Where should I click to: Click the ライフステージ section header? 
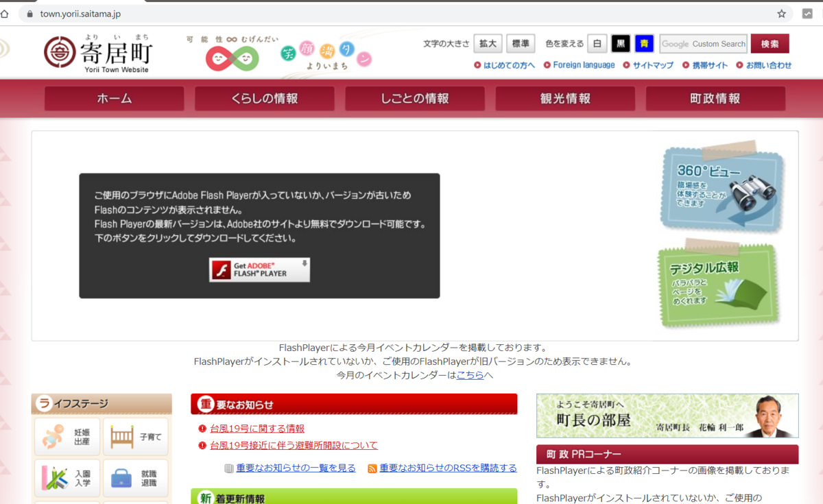click(102, 404)
